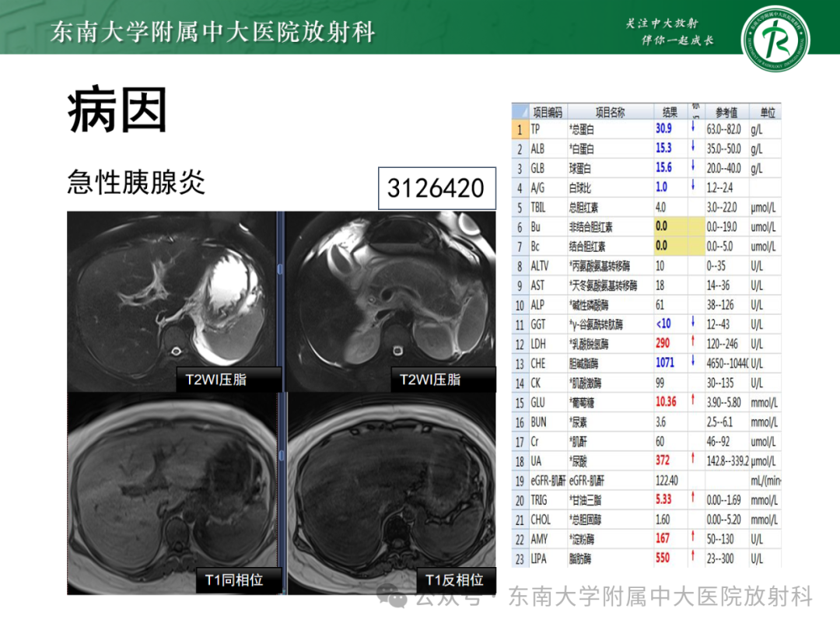Click the patient ID box 3126420
The width and height of the screenshot is (840, 630).
coord(436,188)
